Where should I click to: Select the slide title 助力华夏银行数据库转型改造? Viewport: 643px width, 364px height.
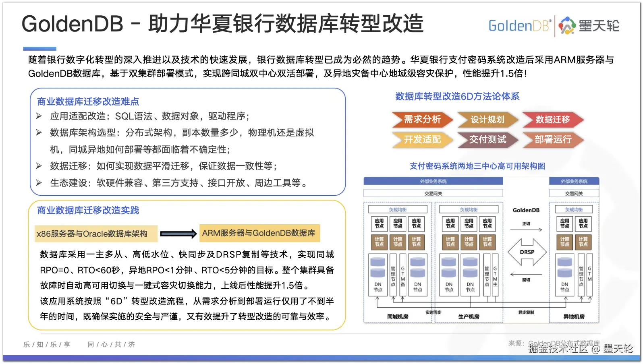[x=286, y=23]
